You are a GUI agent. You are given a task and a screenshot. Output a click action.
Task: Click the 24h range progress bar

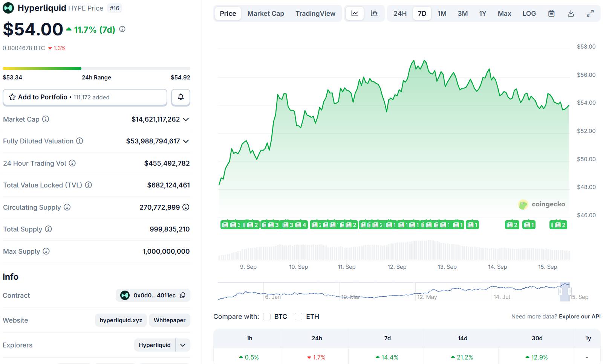coord(96,69)
